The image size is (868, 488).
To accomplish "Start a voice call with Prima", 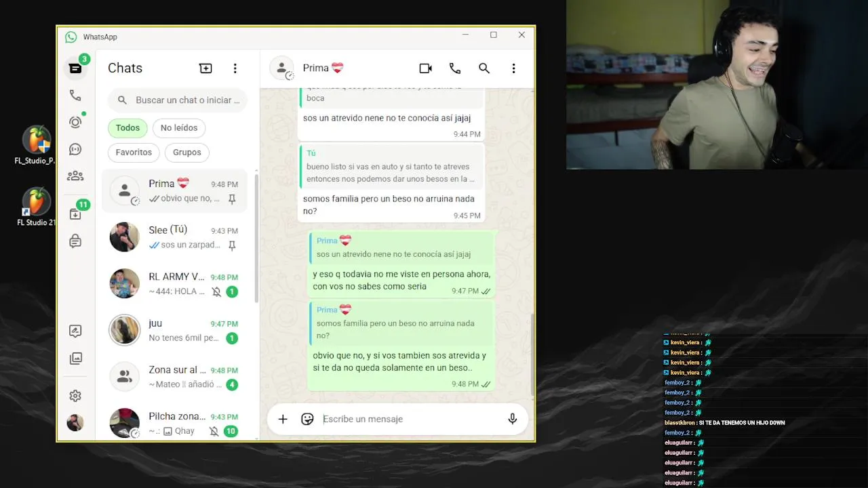I will tap(455, 68).
